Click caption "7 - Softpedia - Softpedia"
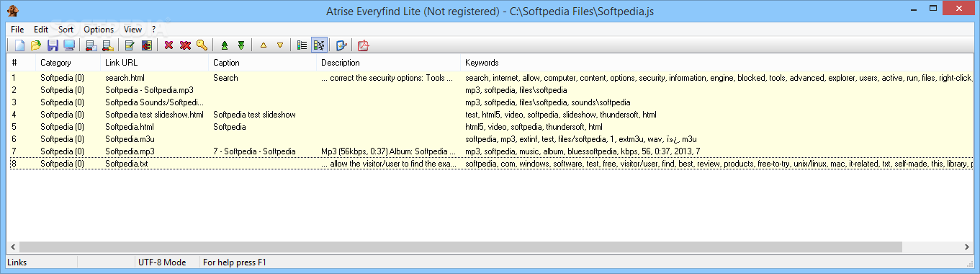 click(254, 151)
